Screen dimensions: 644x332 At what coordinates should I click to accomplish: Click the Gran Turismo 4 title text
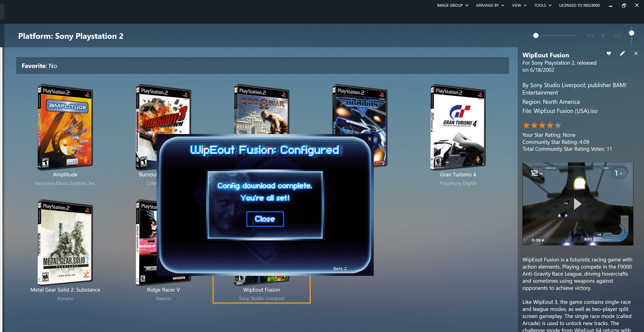tap(458, 175)
